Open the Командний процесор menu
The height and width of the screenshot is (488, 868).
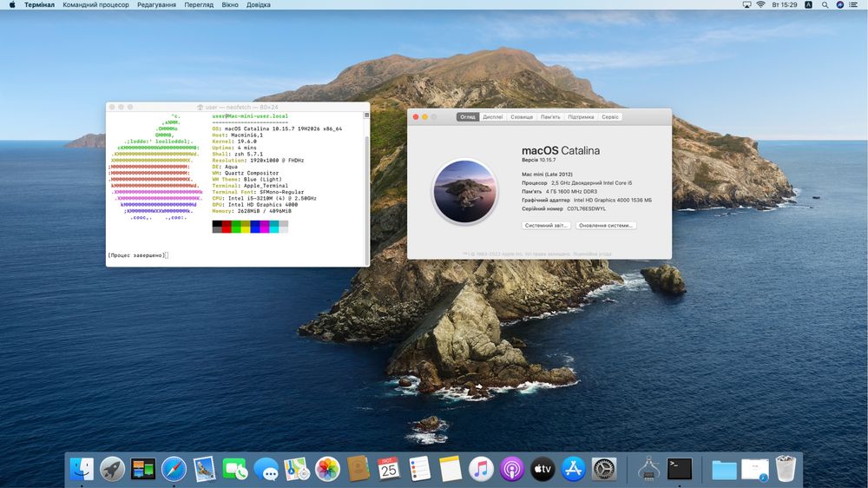[x=95, y=5]
